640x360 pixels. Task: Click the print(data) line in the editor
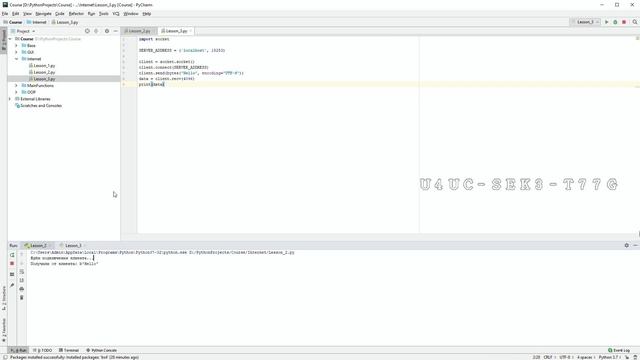(x=151, y=84)
